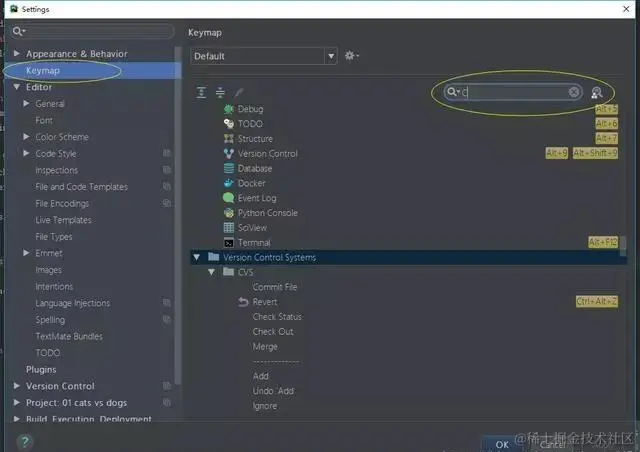Screen dimensions: 640x452
Task: Expand the Color Scheme subsection
Action: tap(26, 136)
